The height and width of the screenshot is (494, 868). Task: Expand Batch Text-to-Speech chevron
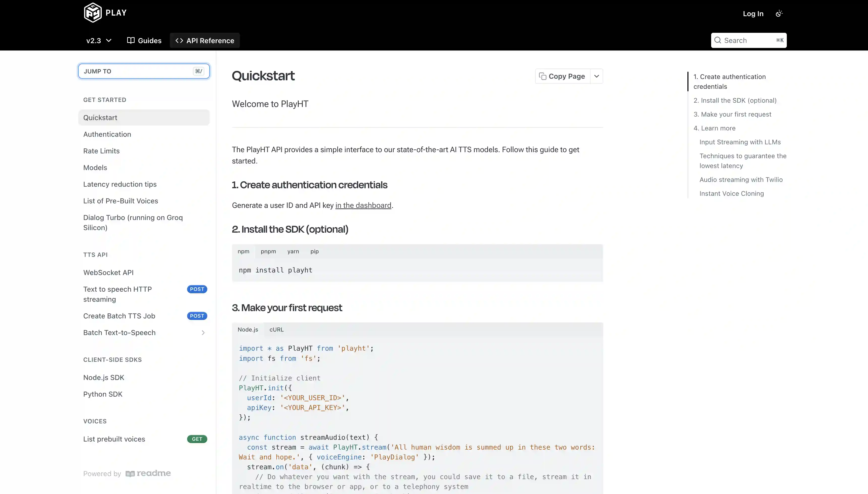tap(203, 333)
